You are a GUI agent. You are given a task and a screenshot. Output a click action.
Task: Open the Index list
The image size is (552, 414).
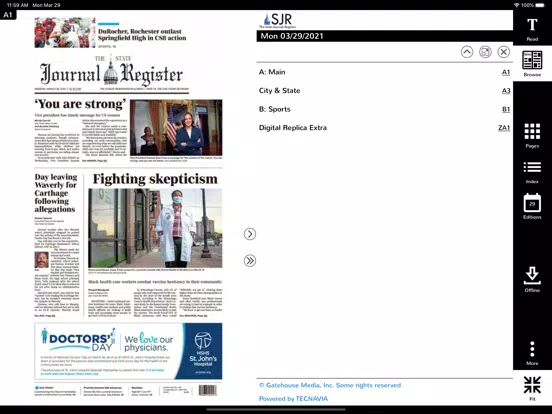[532, 172]
